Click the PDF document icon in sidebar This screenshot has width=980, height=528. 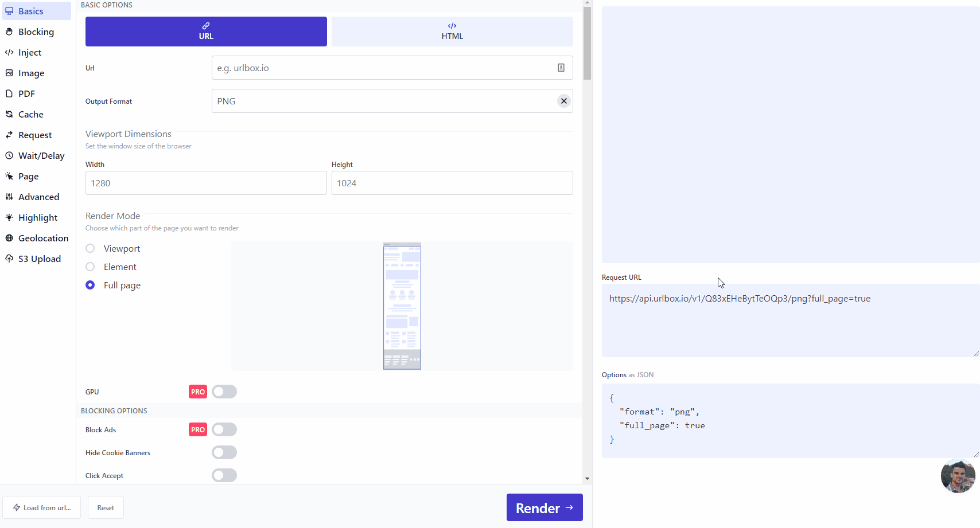tap(9, 94)
